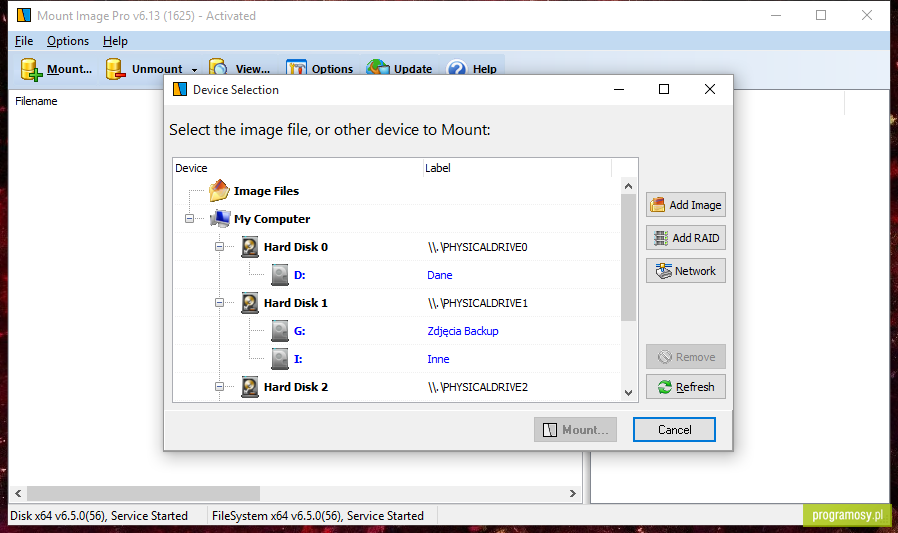Click the Update globe icon
This screenshot has height=533, width=898.
(378, 68)
